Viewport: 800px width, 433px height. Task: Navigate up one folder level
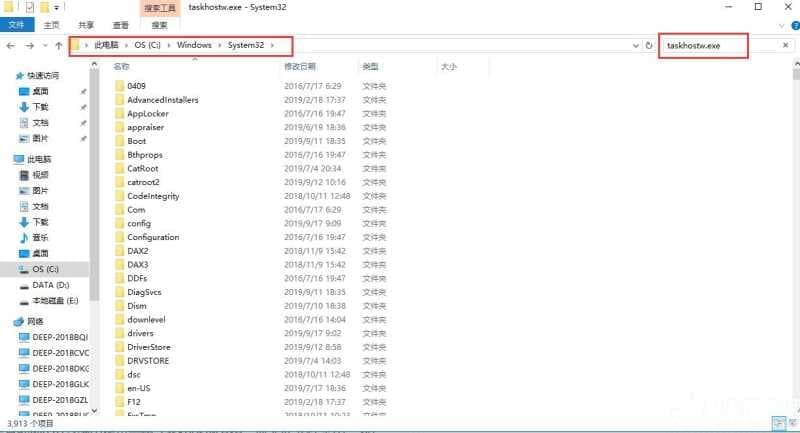(x=59, y=45)
